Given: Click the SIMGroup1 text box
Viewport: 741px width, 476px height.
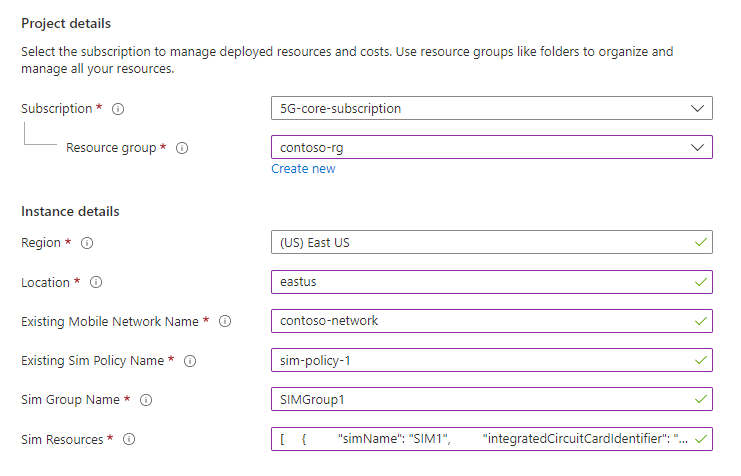Looking at the screenshot, I should [x=480, y=399].
